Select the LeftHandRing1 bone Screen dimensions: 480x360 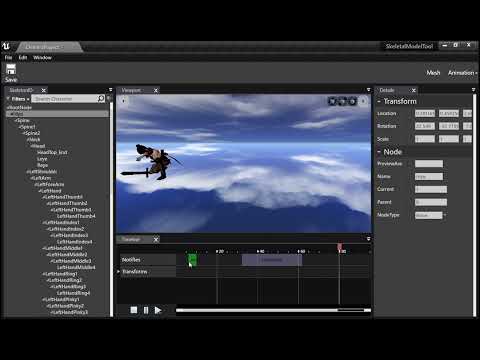[61, 274]
